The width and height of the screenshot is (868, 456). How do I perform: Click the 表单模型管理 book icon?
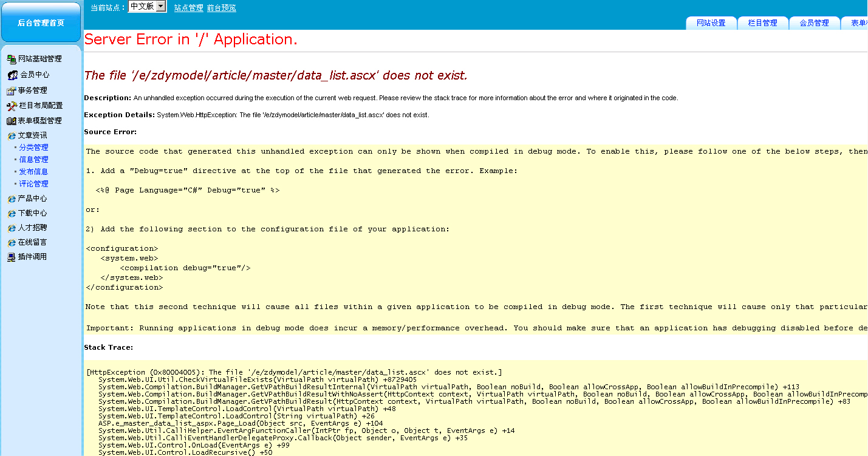point(12,121)
